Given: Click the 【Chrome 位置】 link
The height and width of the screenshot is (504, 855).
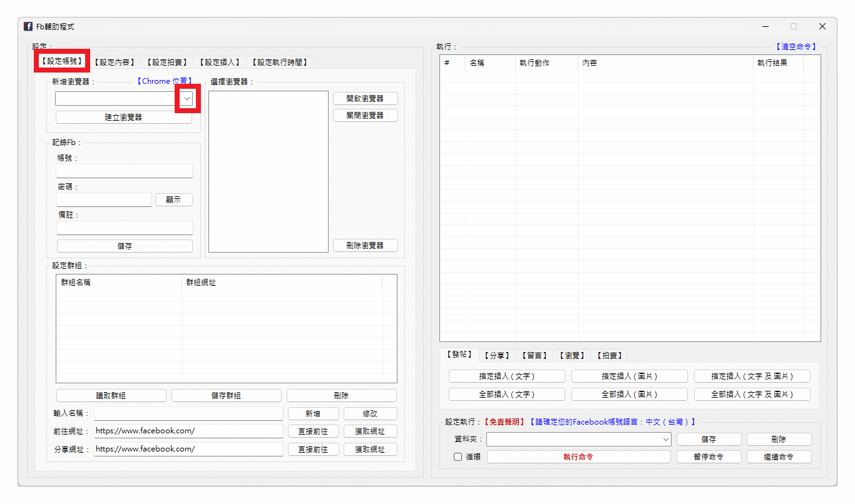Looking at the screenshot, I should (x=165, y=81).
